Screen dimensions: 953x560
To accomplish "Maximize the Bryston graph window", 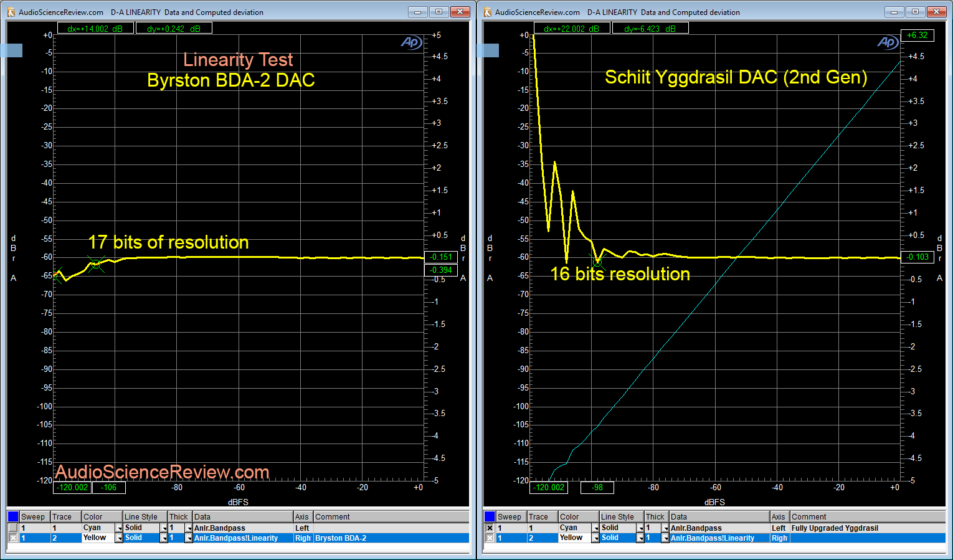I will tap(439, 12).
